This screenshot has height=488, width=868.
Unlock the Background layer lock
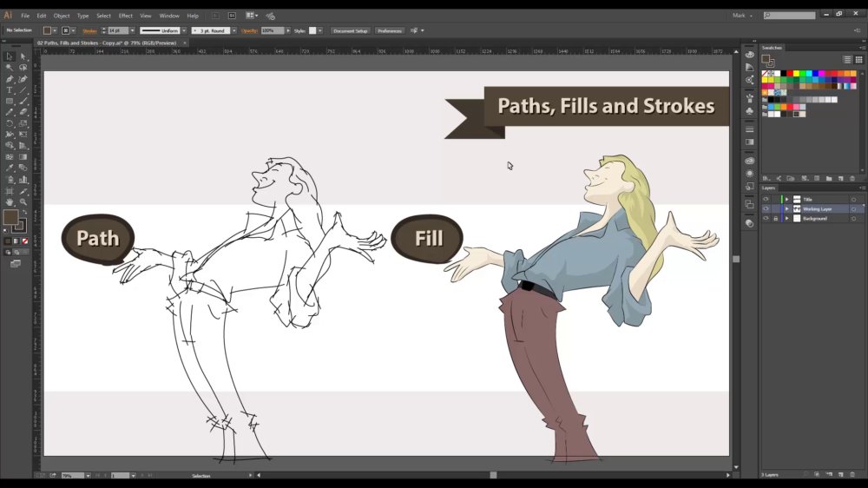pos(775,219)
